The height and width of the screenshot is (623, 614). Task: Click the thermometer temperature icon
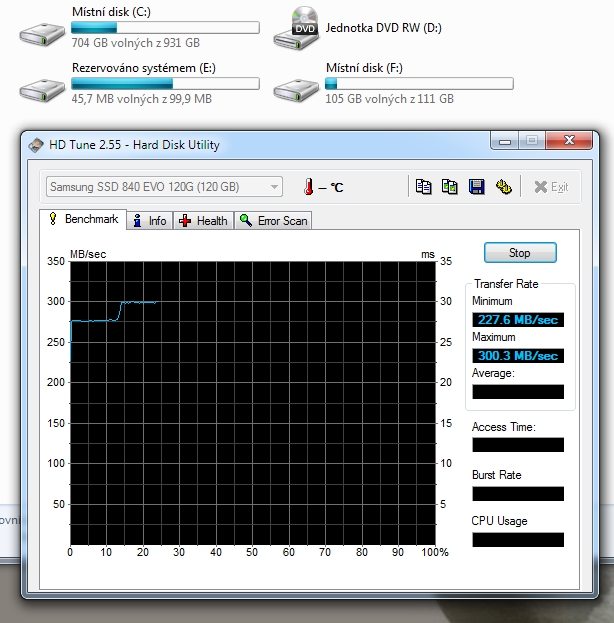click(x=310, y=187)
